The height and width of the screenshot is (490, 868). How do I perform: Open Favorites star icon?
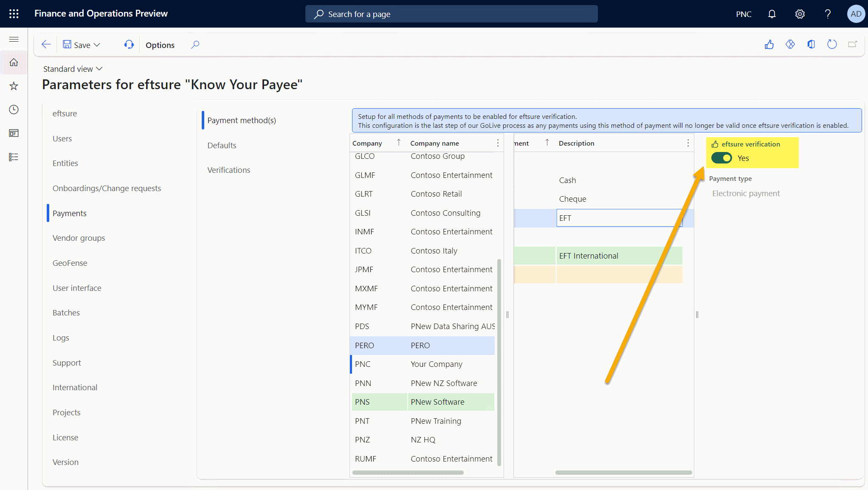click(x=14, y=86)
